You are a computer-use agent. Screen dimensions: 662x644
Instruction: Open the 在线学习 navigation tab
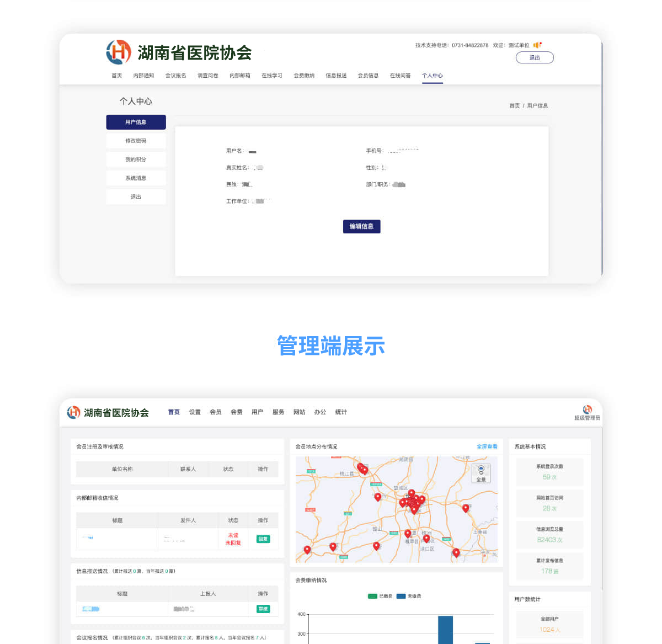pos(272,76)
